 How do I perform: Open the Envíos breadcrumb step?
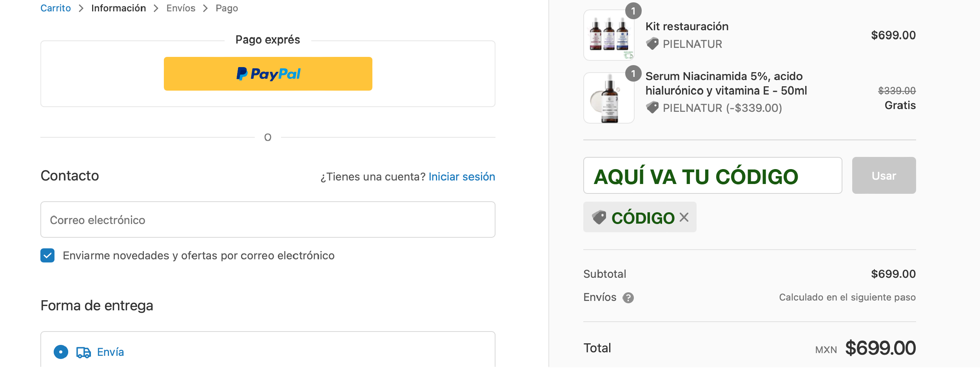(x=181, y=8)
